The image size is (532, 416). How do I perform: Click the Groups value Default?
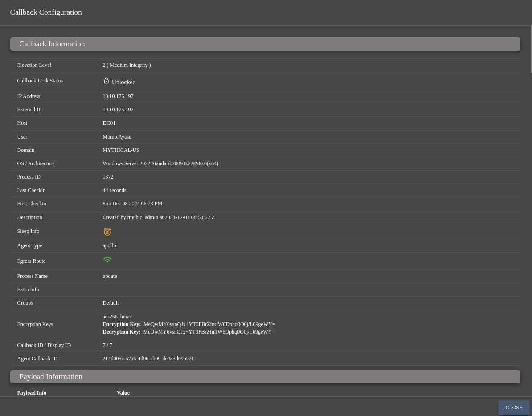110,303
